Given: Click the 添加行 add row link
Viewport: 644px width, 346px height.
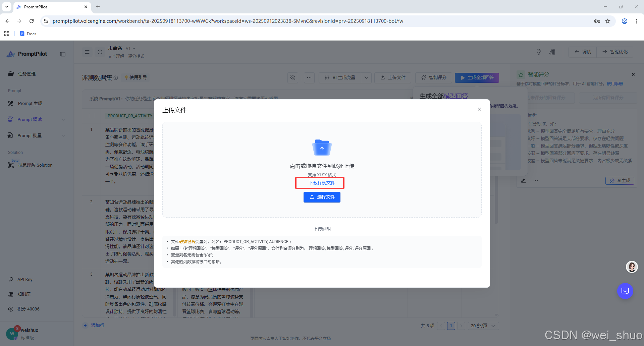Looking at the screenshot, I should 94,326.
